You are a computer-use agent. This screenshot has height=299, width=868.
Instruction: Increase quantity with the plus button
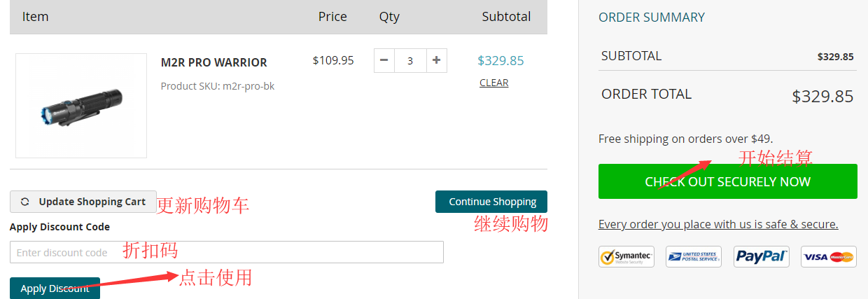[436, 60]
